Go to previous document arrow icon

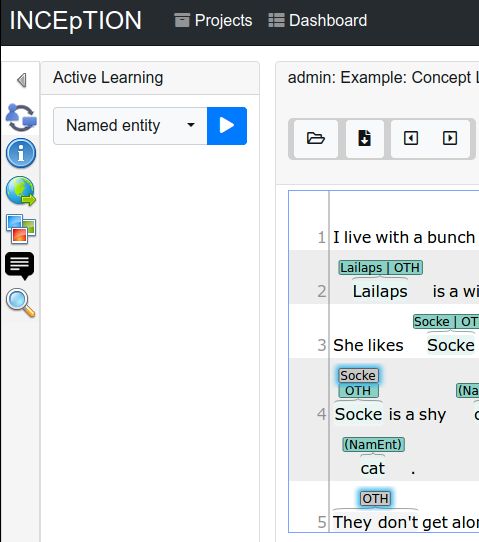point(411,139)
